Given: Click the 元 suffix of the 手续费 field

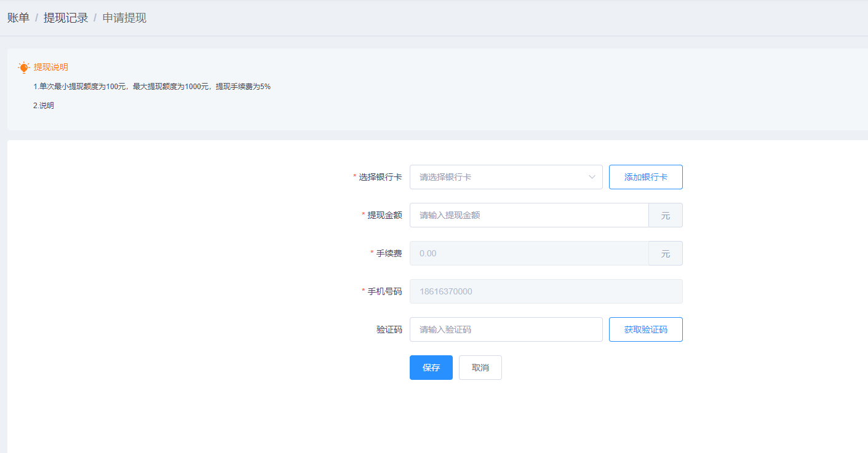Looking at the screenshot, I should click(665, 253).
